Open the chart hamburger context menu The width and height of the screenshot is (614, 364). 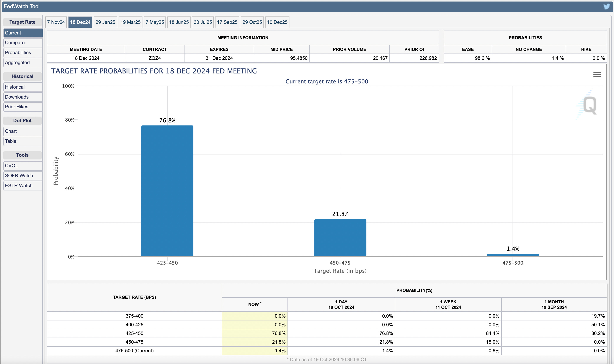(597, 75)
